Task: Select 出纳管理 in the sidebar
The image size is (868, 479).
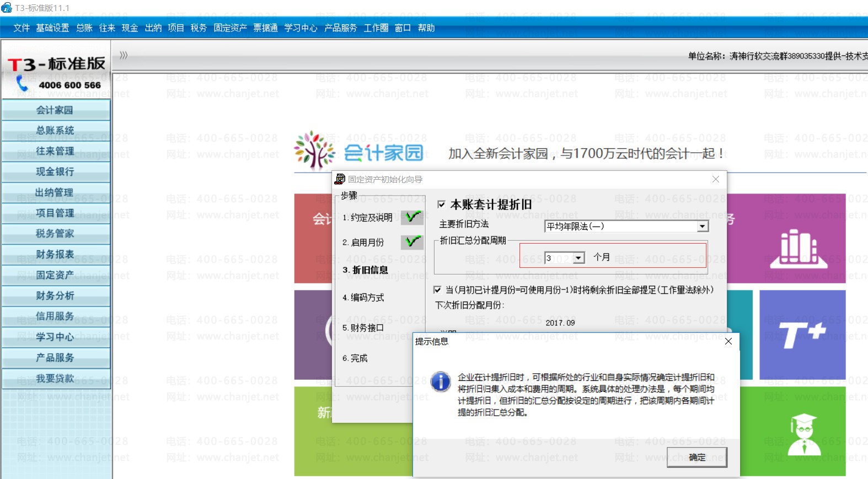Action: pyautogui.click(x=56, y=192)
